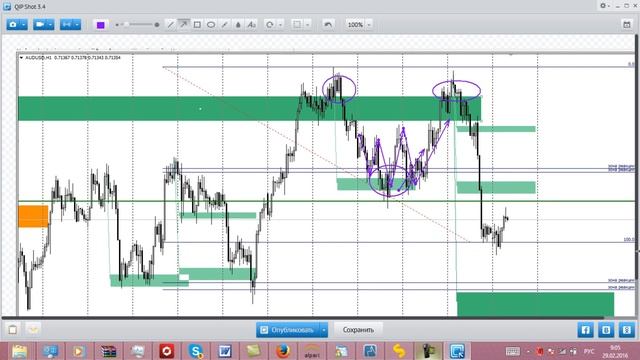Viewport: 640px width, 360px height.
Task: Open the settings gear in title bar
Action: (603, 6)
